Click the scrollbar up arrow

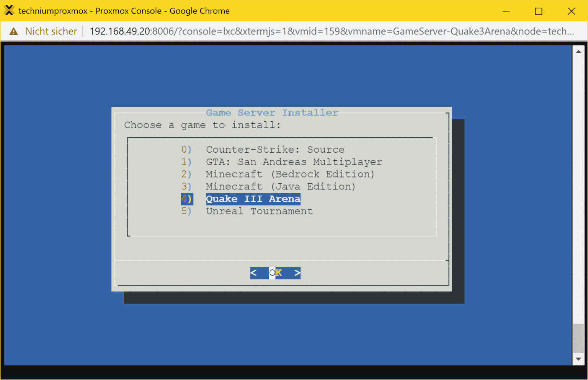tap(578, 51)
